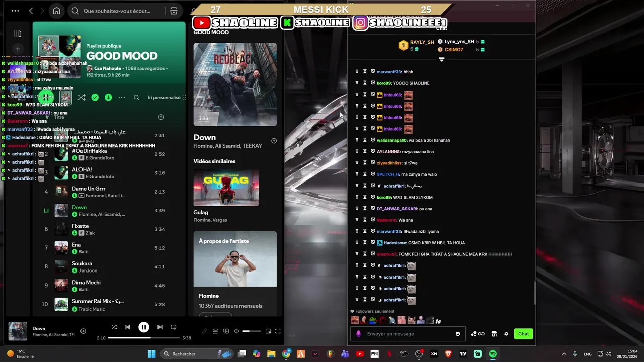Toggle shuffle in bottom player bar

tap(114, 327)
